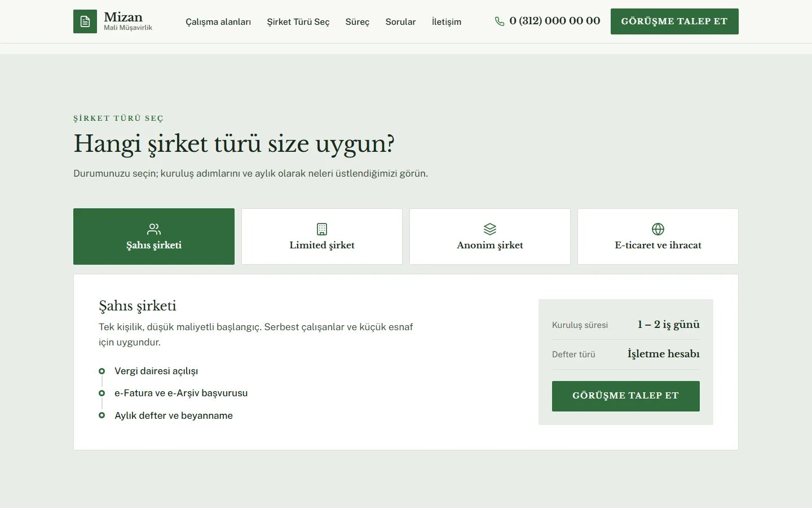Click the people icon on Şahıs şirketi tab

point(154,229)
